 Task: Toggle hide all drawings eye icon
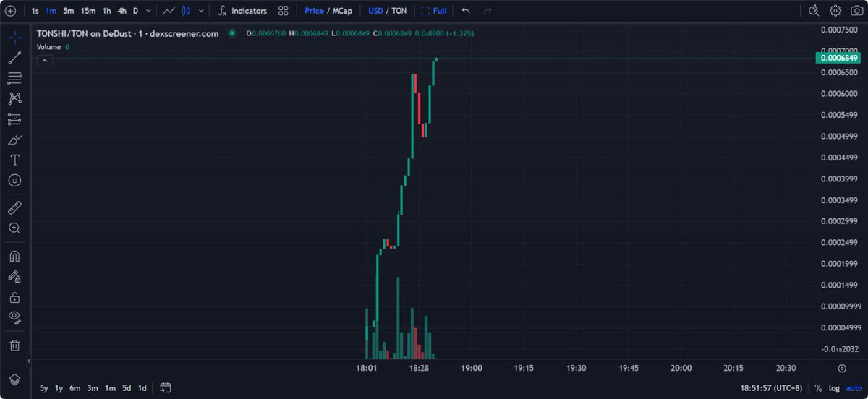point(14,317)
